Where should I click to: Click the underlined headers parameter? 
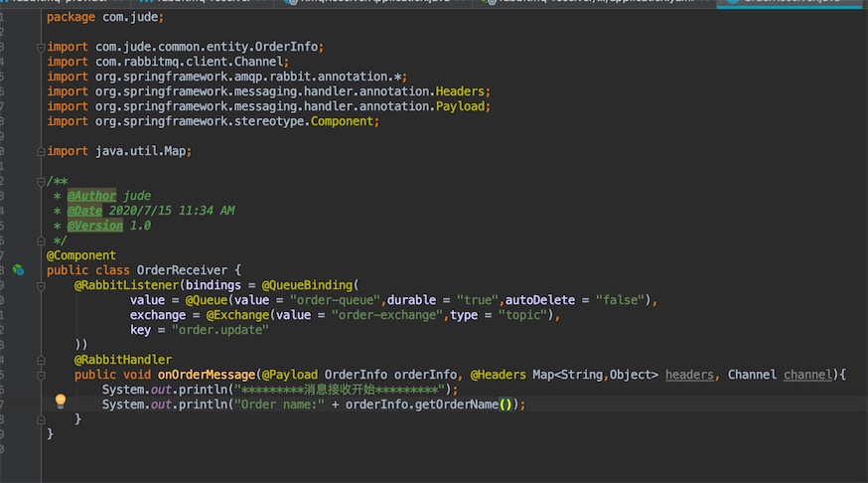(689, 375)
